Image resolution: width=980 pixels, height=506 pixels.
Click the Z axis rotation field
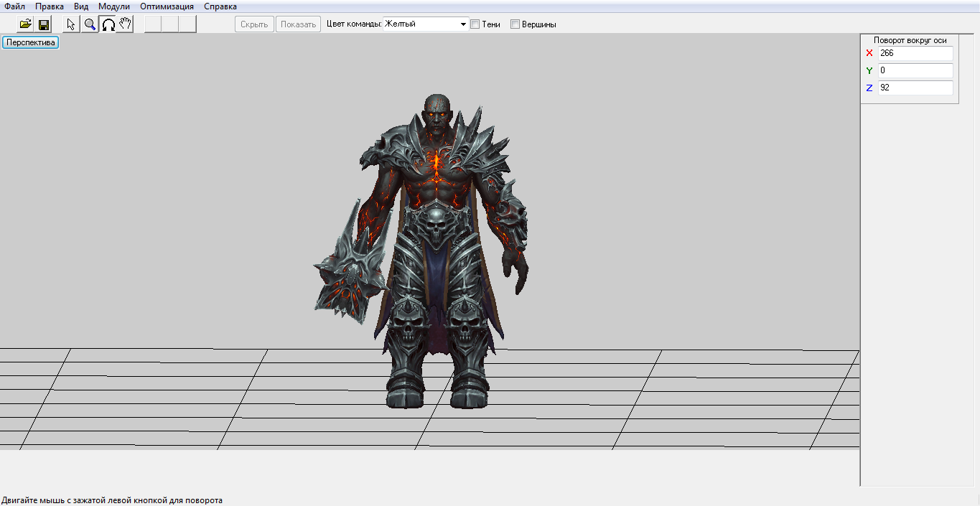pos(915,88)
